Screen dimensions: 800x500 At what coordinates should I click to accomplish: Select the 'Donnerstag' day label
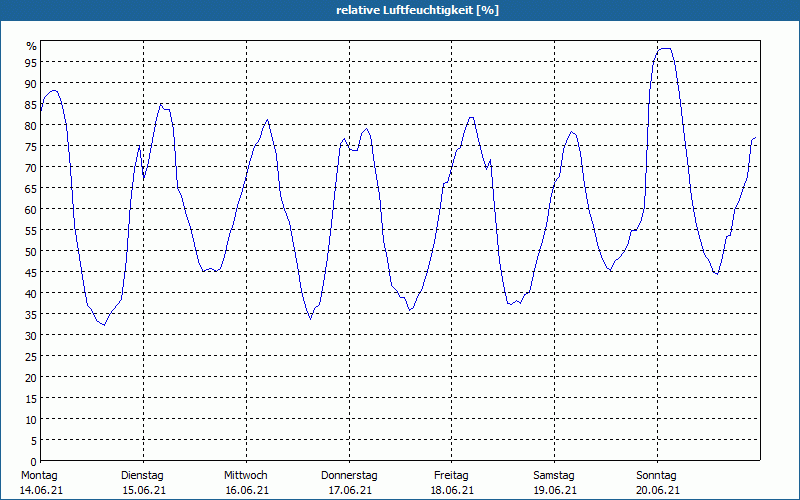pos(349,475)
